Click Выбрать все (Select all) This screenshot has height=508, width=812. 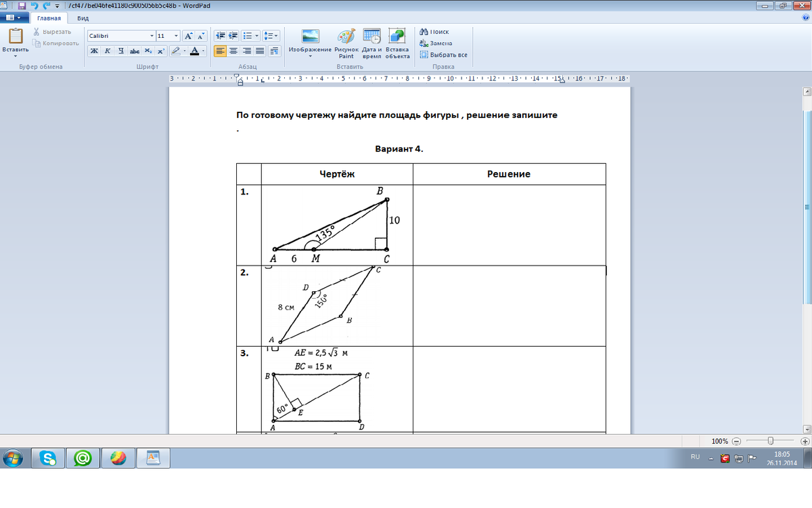(443, 55)
